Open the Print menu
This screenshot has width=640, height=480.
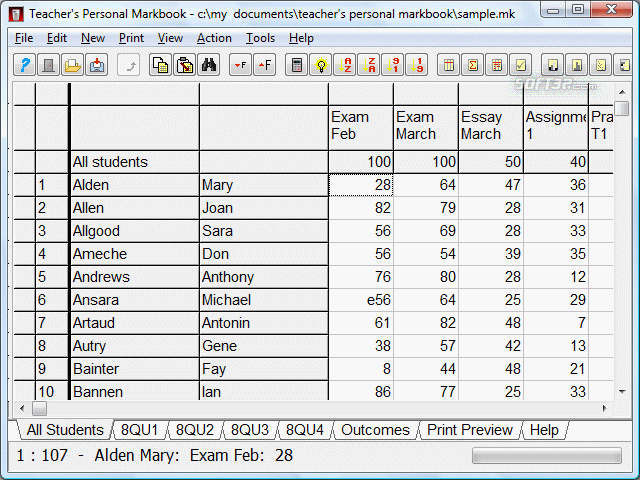click(131, 38)
